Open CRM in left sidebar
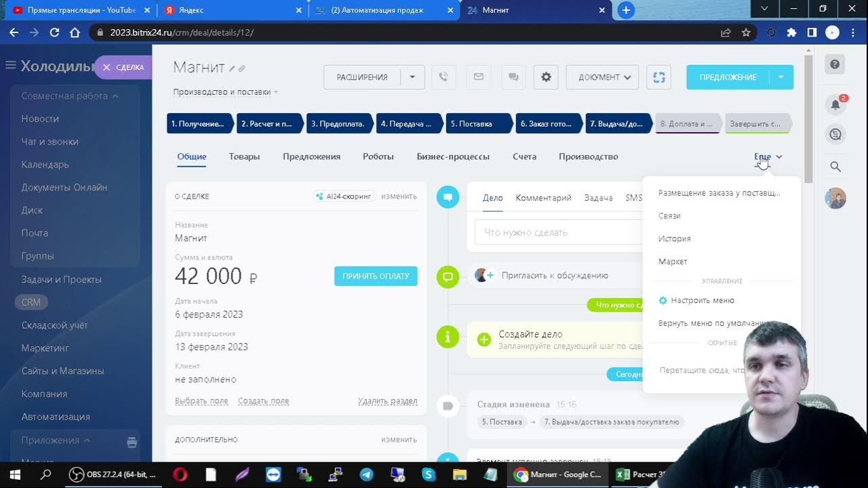Viewport: 868px width, 488px height. [x=31, y=302]
